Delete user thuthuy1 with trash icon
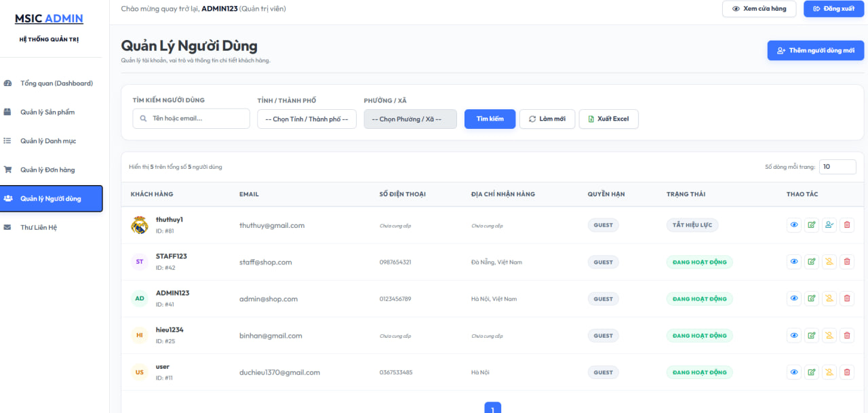The height and width of the screenshot is (413, 868). [847, 225]
